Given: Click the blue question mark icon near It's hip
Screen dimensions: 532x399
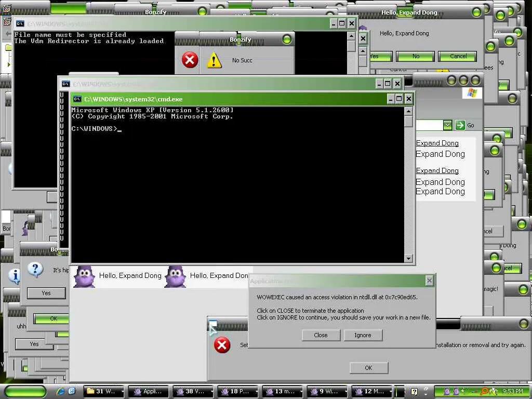Looking at the screenshot, I should [x=35, y=270].
